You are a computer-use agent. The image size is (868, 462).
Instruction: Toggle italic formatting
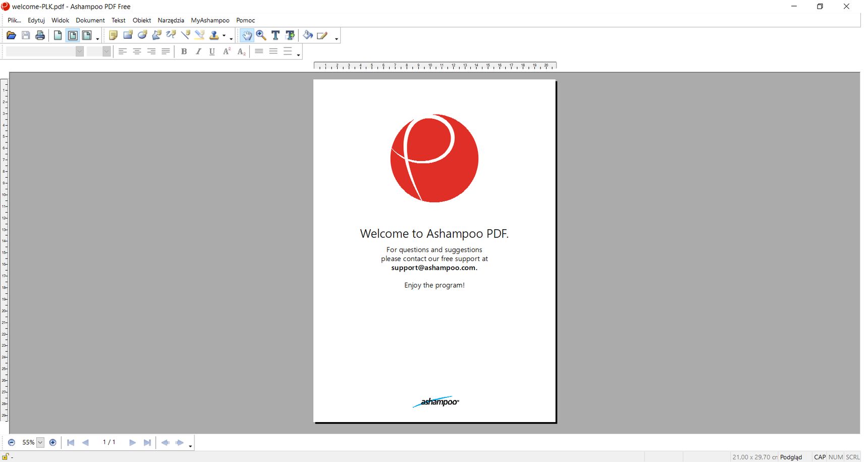tap(198, 52)
